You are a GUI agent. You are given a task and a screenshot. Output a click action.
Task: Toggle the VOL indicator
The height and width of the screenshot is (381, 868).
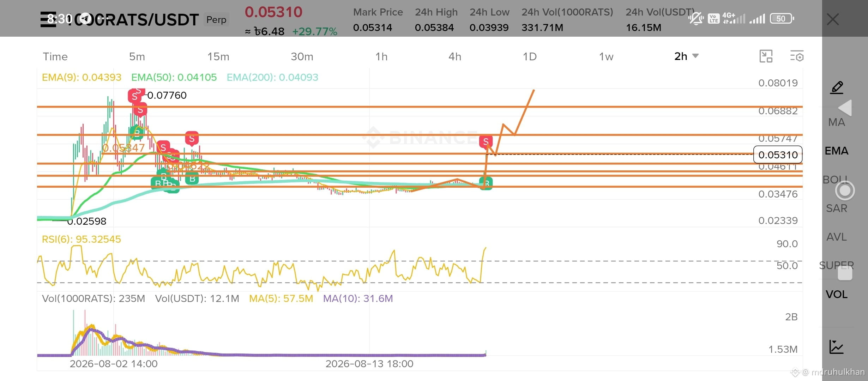(x=836, y=294)
